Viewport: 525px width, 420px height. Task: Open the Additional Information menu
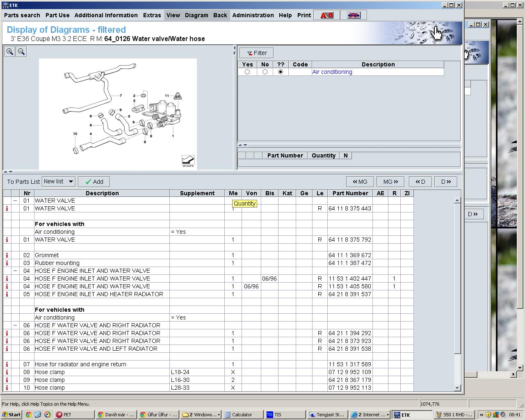(x=106, y=15)
